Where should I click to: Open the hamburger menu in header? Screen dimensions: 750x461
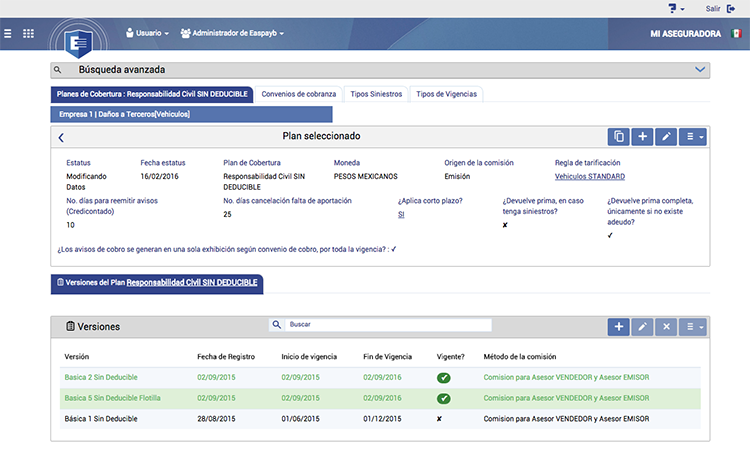point(8,33)
